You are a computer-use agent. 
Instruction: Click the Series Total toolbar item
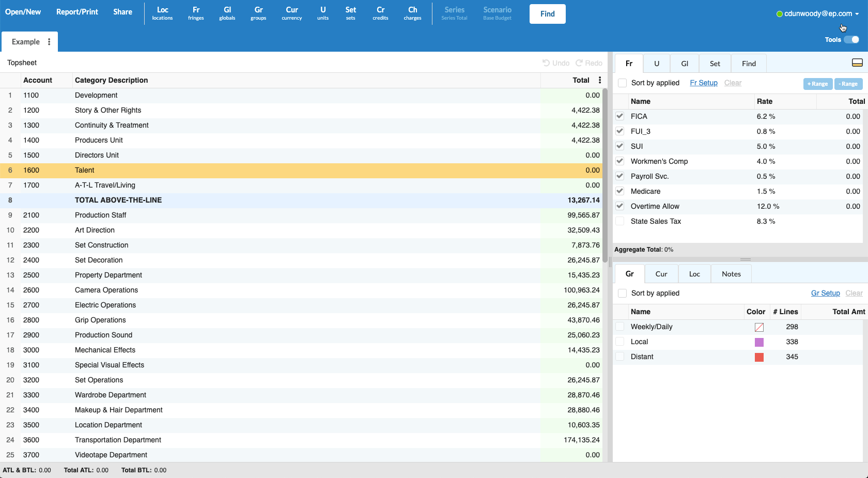pyautogui.click(x=454, y=13)
